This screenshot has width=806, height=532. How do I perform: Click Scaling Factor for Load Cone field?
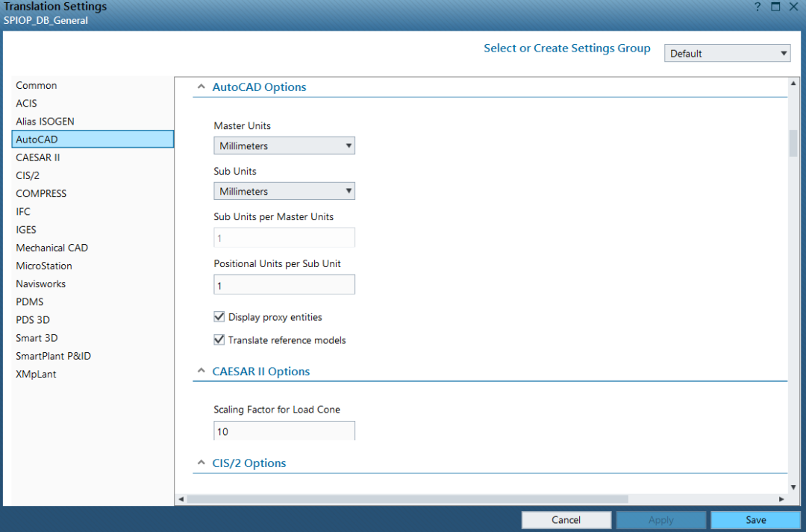click(284, 431)
